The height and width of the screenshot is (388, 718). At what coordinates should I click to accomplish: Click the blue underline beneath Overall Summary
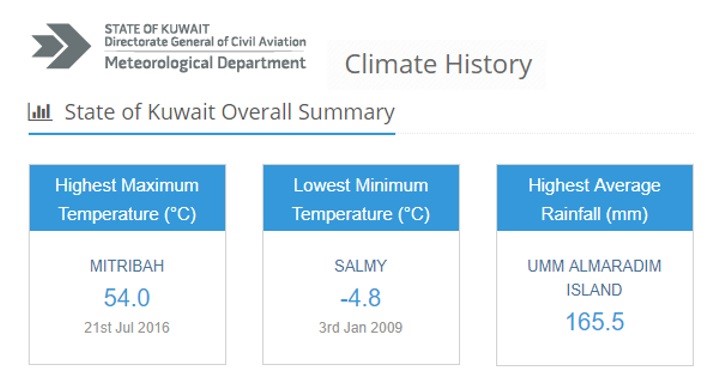click(x=212, y=134)
